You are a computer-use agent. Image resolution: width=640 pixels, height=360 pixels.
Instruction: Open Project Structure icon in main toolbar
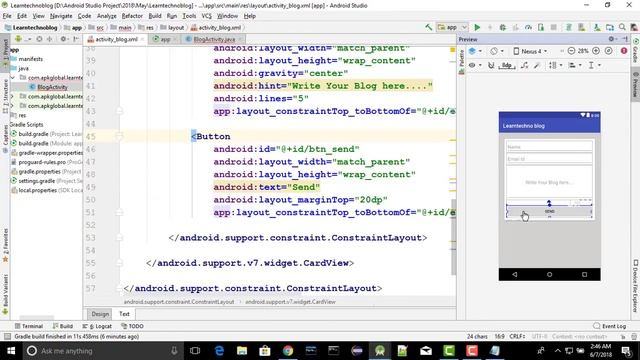(610, 27)
